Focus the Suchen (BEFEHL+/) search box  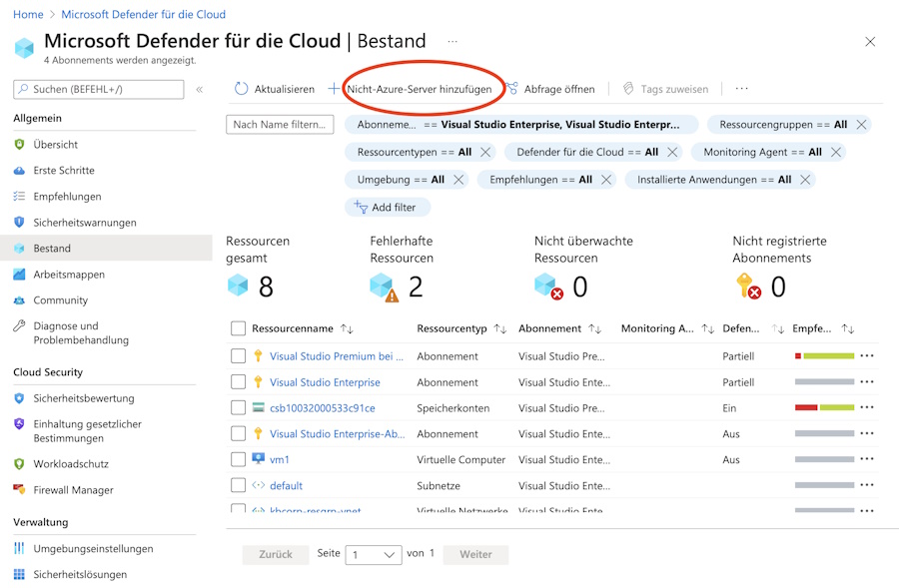pyautogui.click(x=99, y=90)
